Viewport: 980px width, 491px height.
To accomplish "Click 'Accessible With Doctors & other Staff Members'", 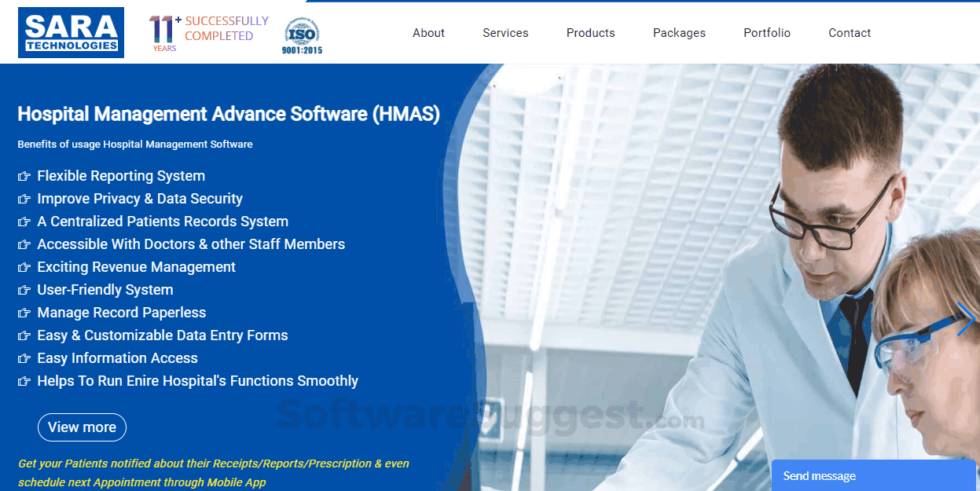I will click(191, 244).
